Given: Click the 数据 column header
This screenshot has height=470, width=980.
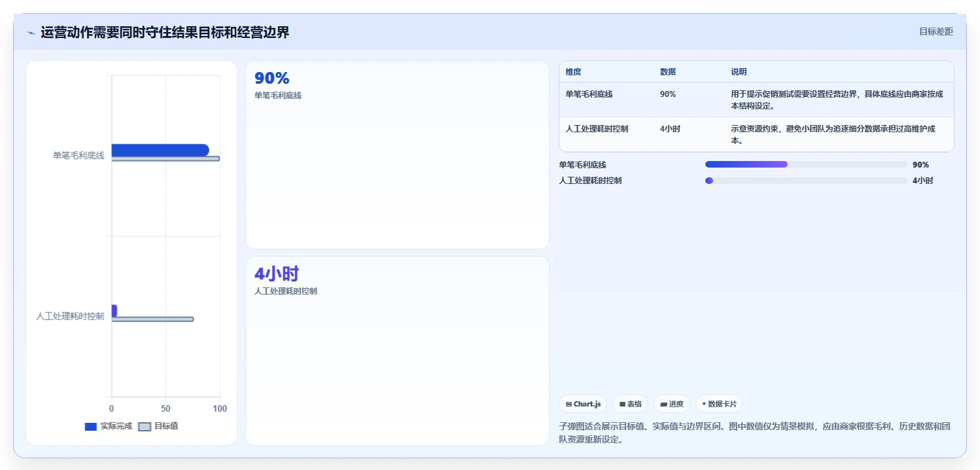Looking at the screenshot, I should click(668, 72).
